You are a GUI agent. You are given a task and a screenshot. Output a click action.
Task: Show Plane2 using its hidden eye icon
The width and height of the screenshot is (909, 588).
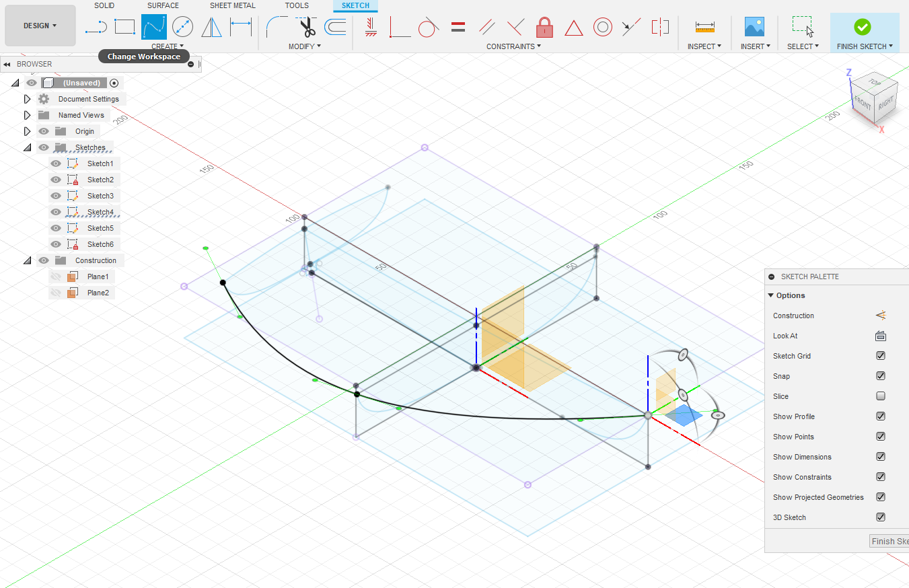56,293
